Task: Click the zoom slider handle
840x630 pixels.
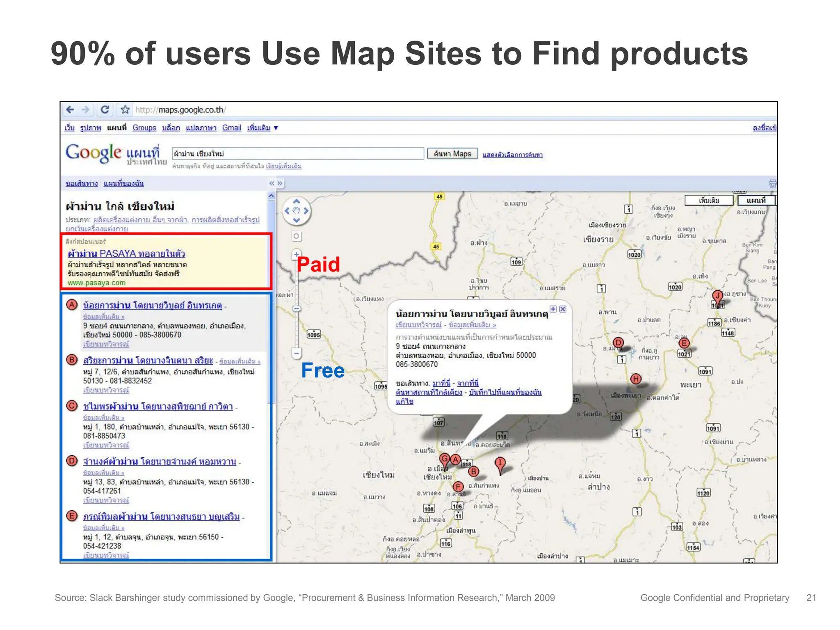Action: [297, 308]
